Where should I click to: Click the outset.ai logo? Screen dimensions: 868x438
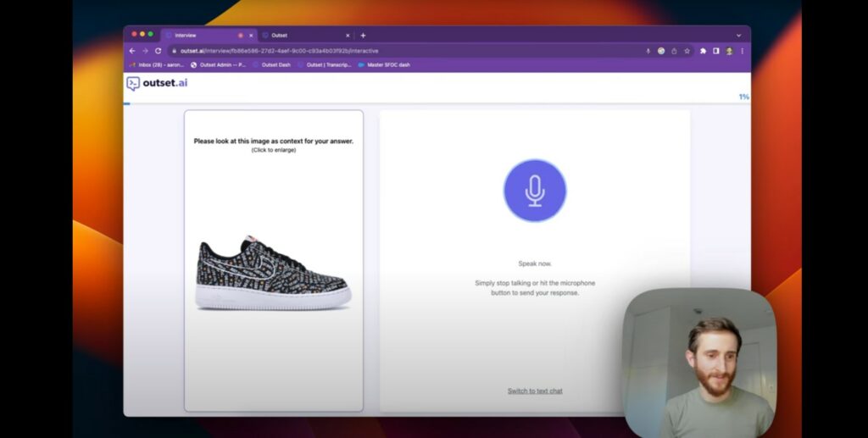(x=157, y=83)
